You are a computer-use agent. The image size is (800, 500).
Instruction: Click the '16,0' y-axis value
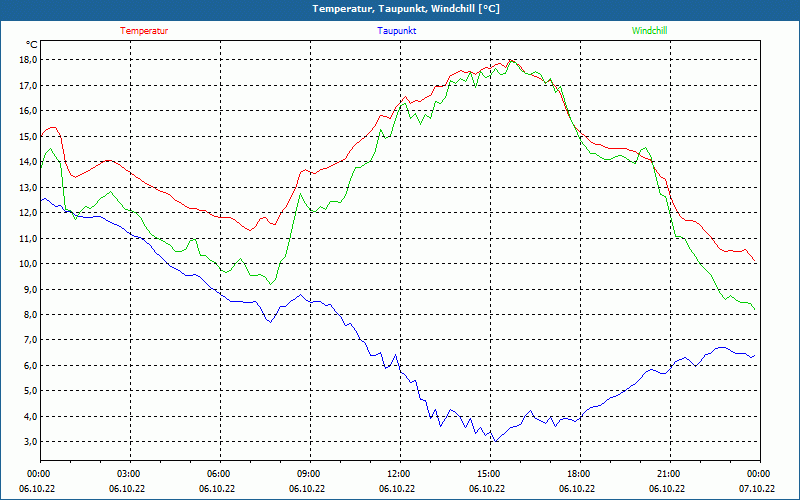click(x=29, y=111)
